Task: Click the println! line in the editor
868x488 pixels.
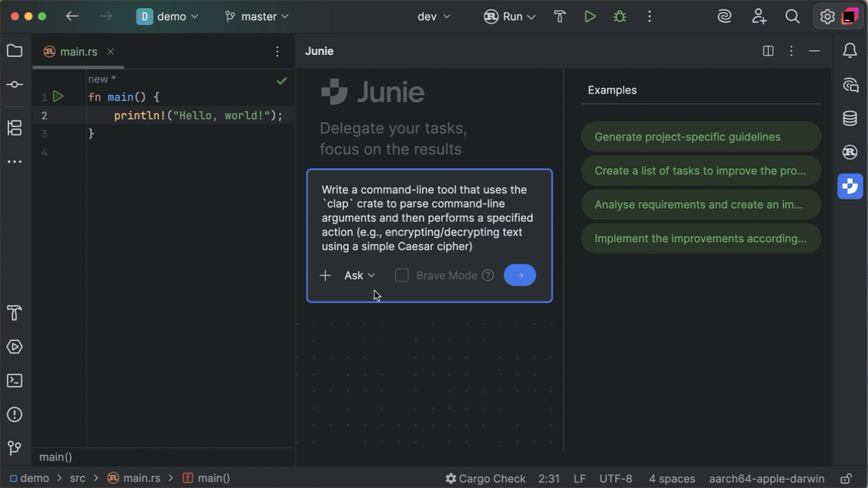Action: click(198, 116)
